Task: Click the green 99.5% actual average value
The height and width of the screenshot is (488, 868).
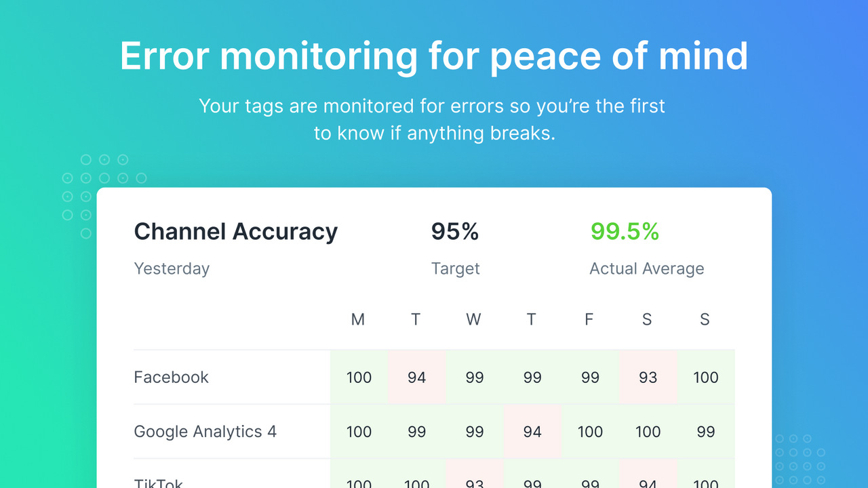Action: pyautogui.click(x=625, y=232)
